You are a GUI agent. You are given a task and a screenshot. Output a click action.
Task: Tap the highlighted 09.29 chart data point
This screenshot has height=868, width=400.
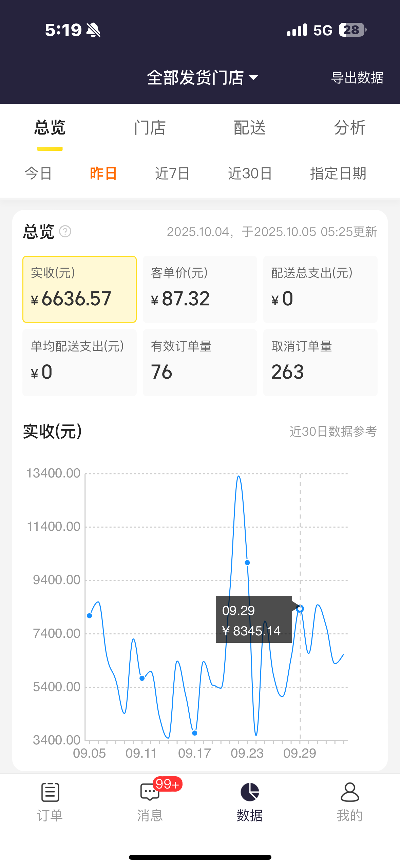[300, 609]
